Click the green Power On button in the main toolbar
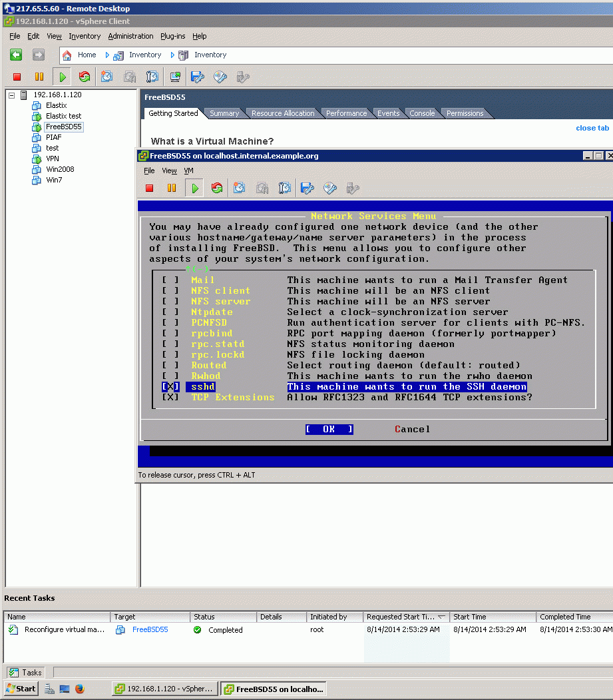Image resolution: width=613 pixels, height=700 pixels. coord(63,77)
